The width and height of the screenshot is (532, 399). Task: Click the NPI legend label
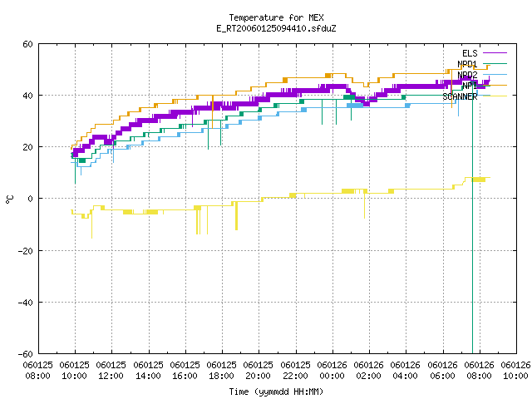coord(470,86)
